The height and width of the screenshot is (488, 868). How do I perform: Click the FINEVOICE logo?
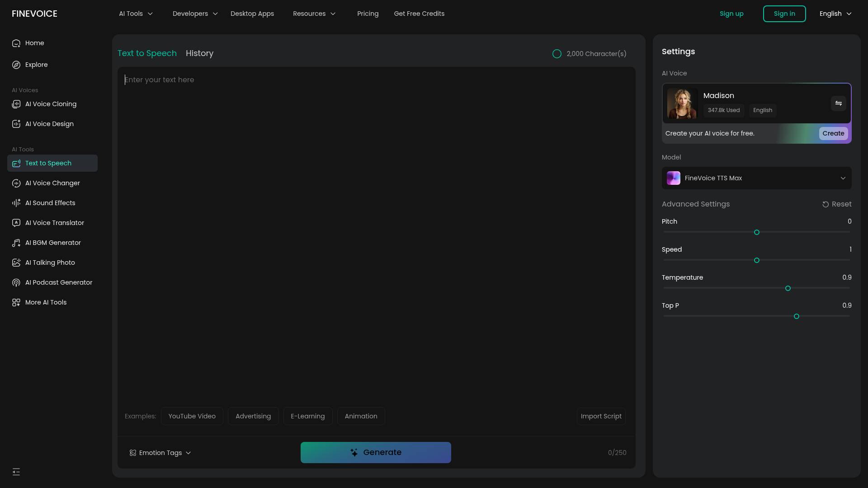click(x=34, y=14)
